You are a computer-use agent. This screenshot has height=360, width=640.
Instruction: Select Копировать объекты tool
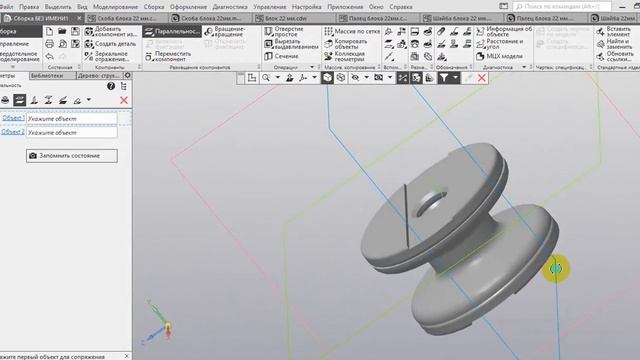[x=345, y=44]
